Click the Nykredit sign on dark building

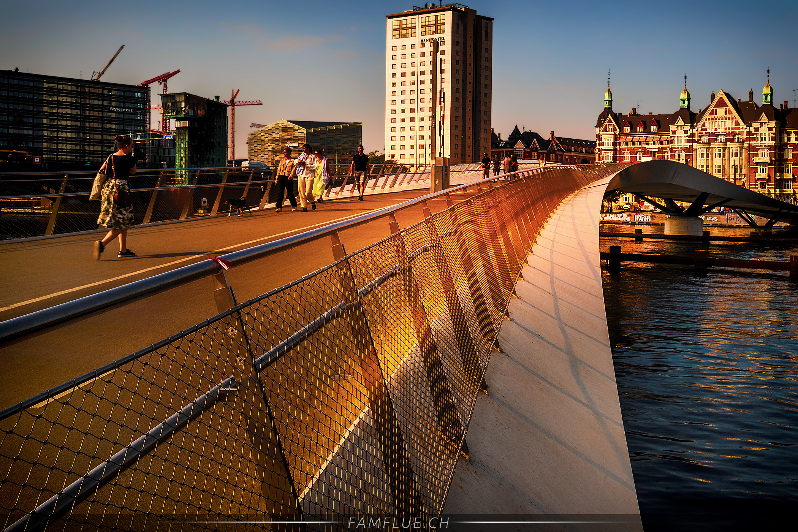[121, 109]
